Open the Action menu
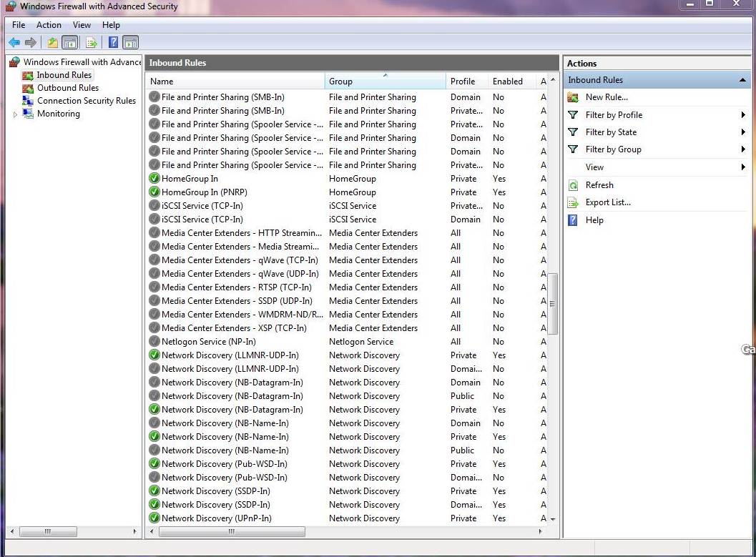Screen dimensions: 756x557 click(x=49, y=25)
